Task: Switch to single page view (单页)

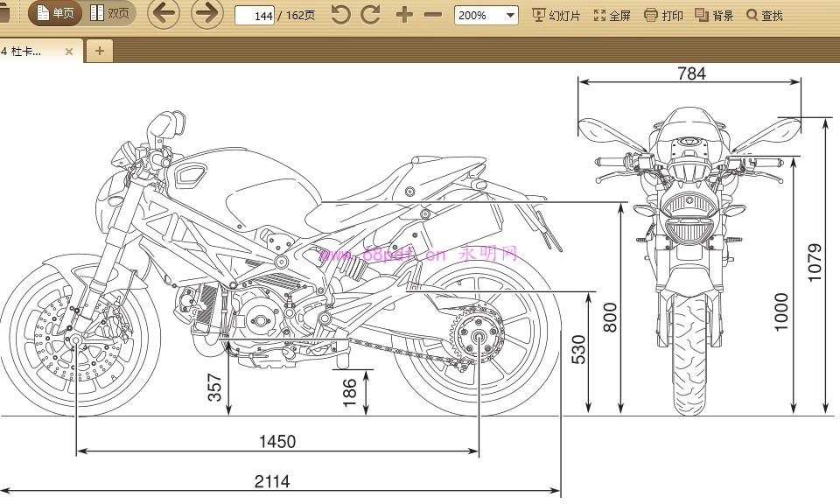Action: pos(55,14)
